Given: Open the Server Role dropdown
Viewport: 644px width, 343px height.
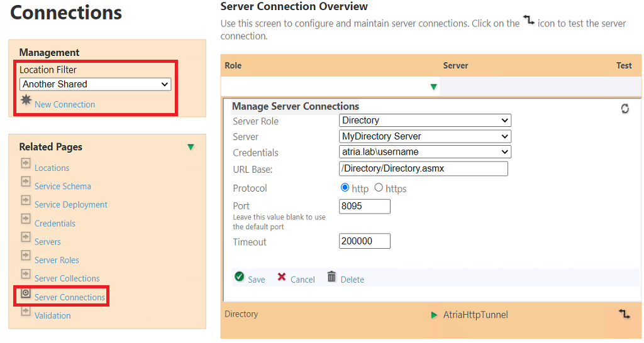Looking at the screenshot, I should [425, 120].
